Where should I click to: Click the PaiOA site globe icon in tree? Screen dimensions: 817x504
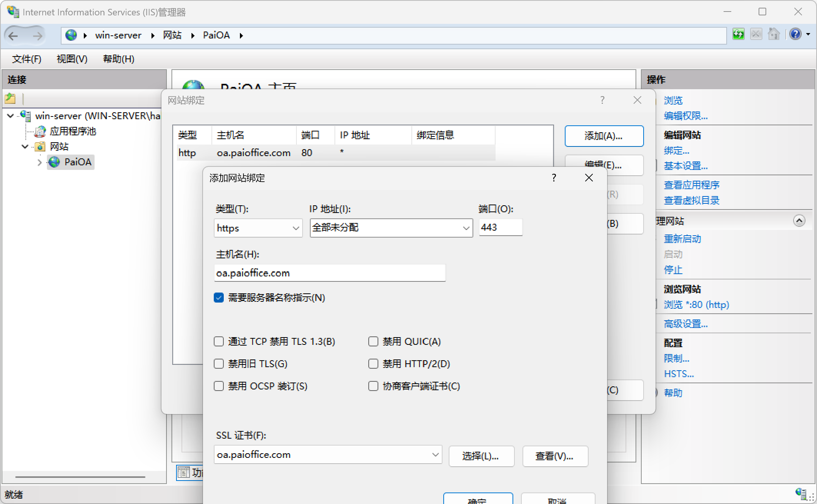54,162
